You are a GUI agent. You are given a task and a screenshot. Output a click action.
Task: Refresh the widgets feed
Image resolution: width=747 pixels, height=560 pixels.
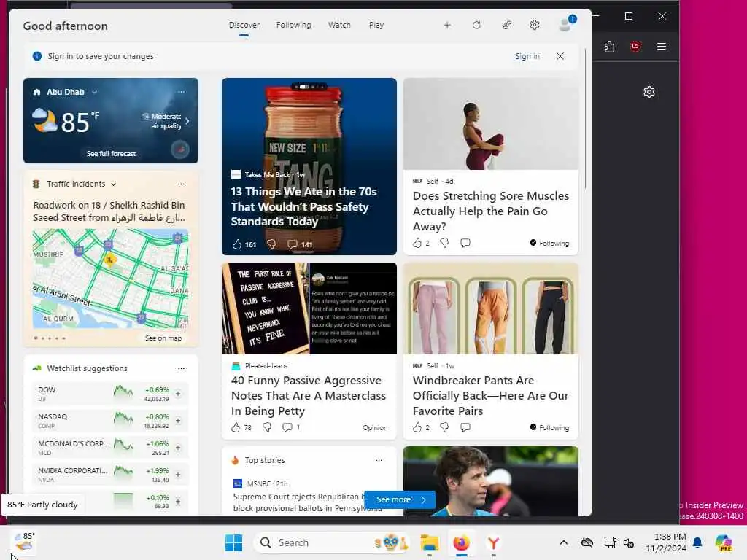pos(476,25)
